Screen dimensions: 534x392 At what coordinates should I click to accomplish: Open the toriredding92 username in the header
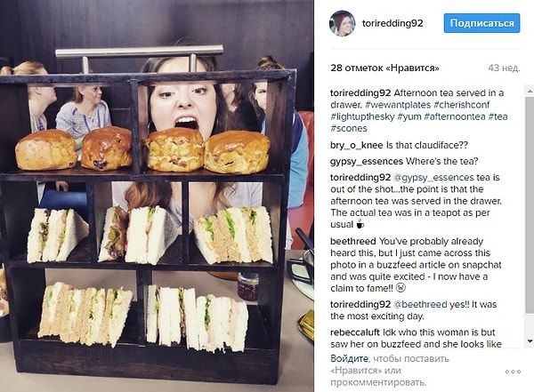tap(392, 23)
